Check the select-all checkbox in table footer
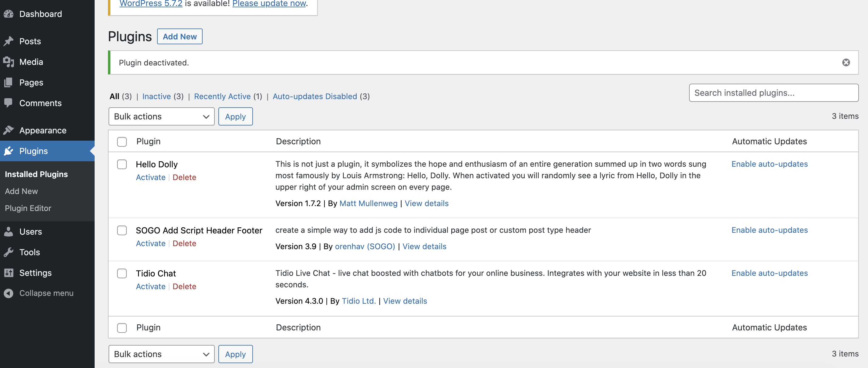 tap(122, 328)
